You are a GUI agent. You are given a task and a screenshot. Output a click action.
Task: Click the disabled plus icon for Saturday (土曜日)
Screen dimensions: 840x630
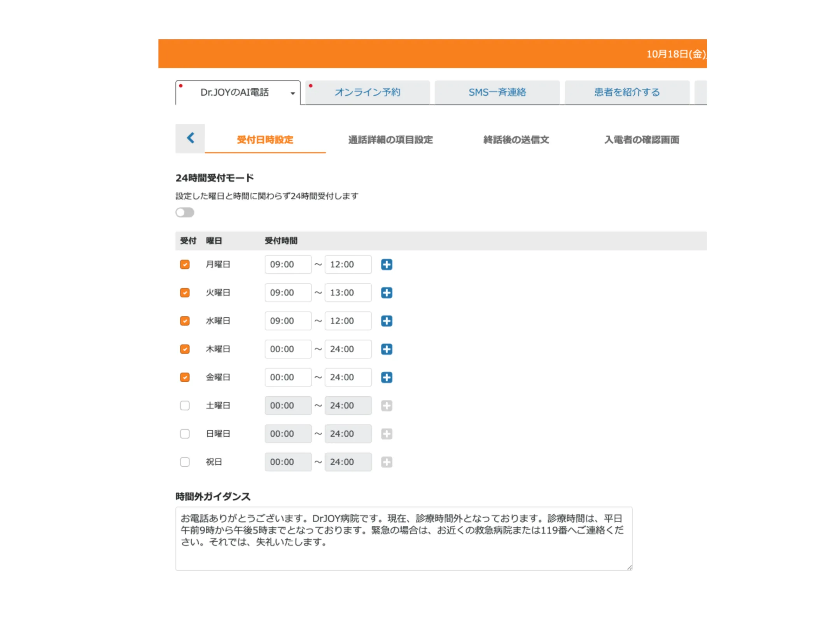coord(386,406)
